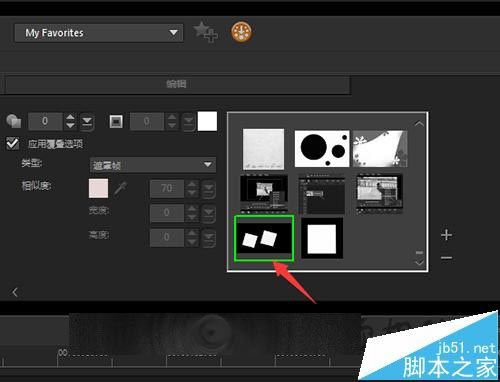The image size is (500, 382).
Task: Open the border slider dropdown
Action: [x=188, y=121]
